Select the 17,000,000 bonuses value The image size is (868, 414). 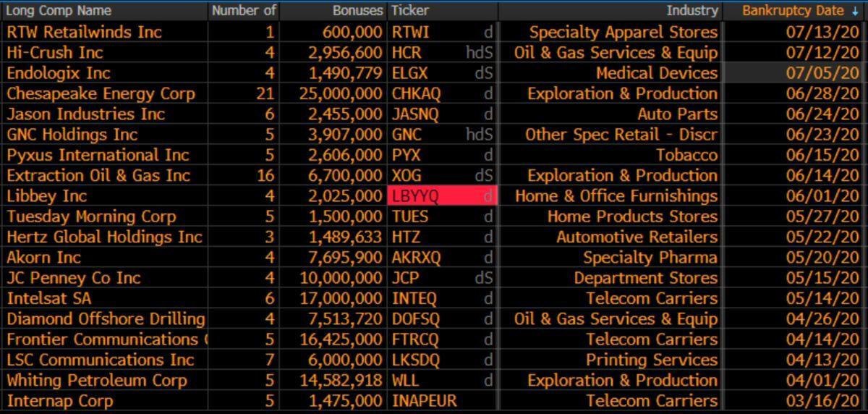point(340,298)
